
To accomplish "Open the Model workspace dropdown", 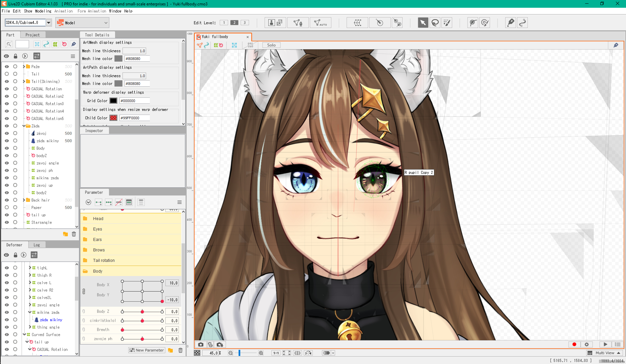I will 82,23.
